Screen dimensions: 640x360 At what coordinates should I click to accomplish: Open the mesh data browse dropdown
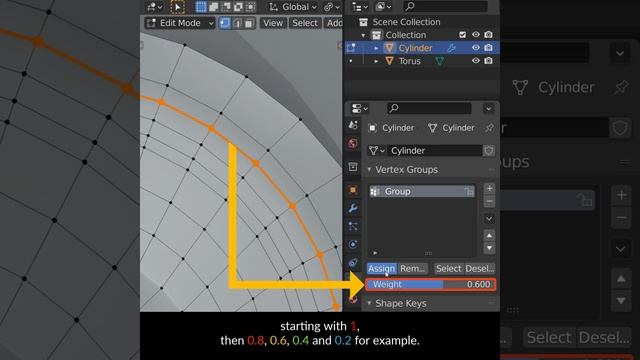pyautogui.click(x=376, y=151)
